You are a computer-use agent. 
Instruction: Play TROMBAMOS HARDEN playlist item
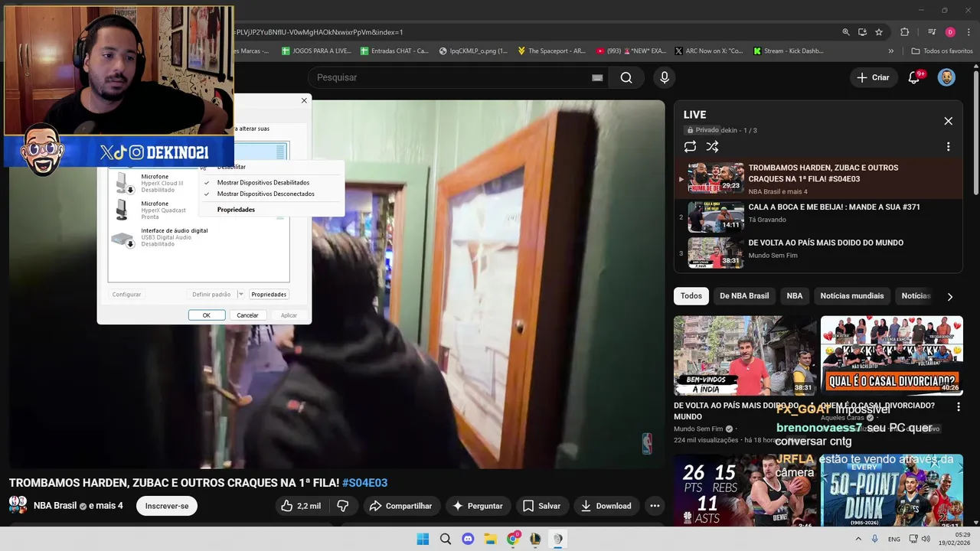pyautogui.click(x=818, y=178)
